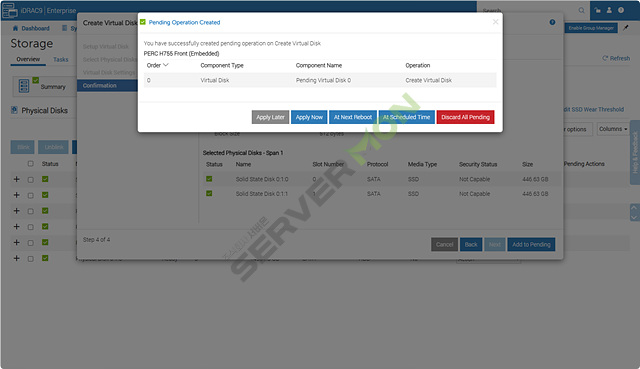The height and width of the screenshot is (369, 640).
Task: Click the Back button in the wizard
Action: [x=471, y=245]
